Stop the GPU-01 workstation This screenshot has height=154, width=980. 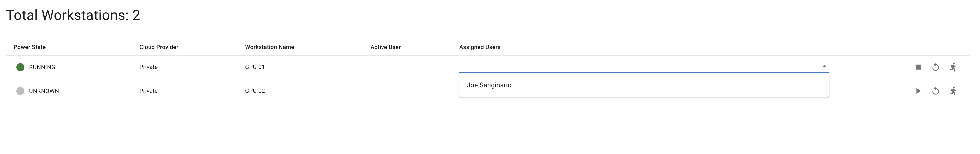[918, 67]
